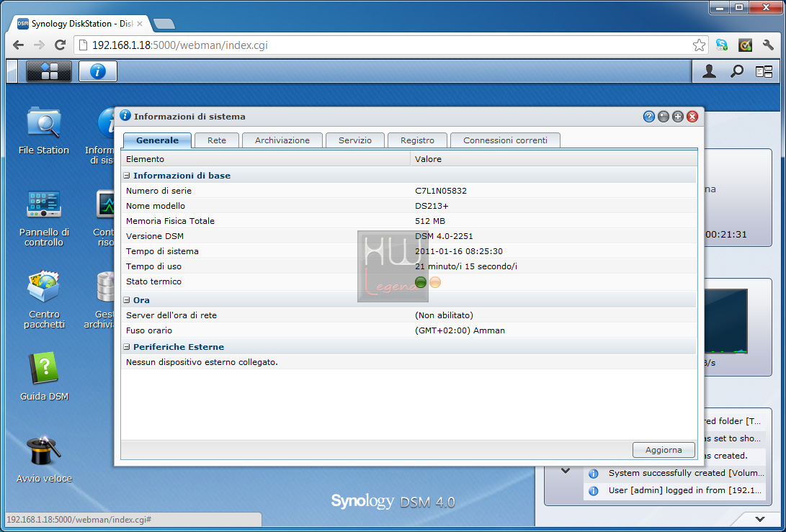Image resolution: width=786 pixels, height=532 pixels.
Task: Select the Tempo di sistema row
Action: click(408, 251)
